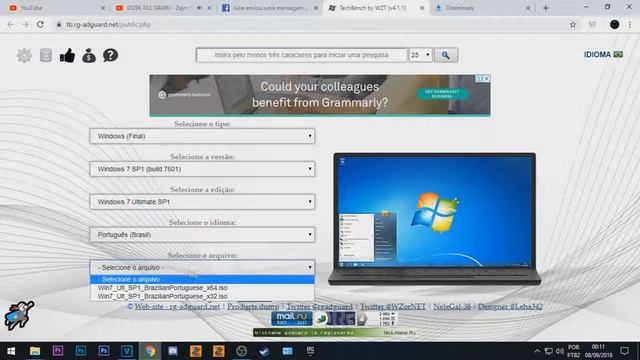The height and width of the screenshot is (360, 640).
Task: Bookmark this page with the star icon
Action: (573, 24)
